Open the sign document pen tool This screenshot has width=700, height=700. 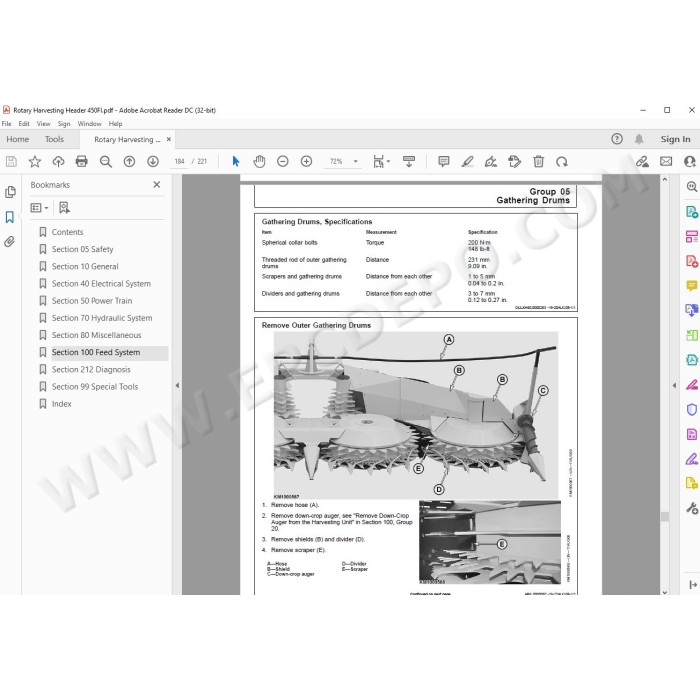tap(491, 162)
